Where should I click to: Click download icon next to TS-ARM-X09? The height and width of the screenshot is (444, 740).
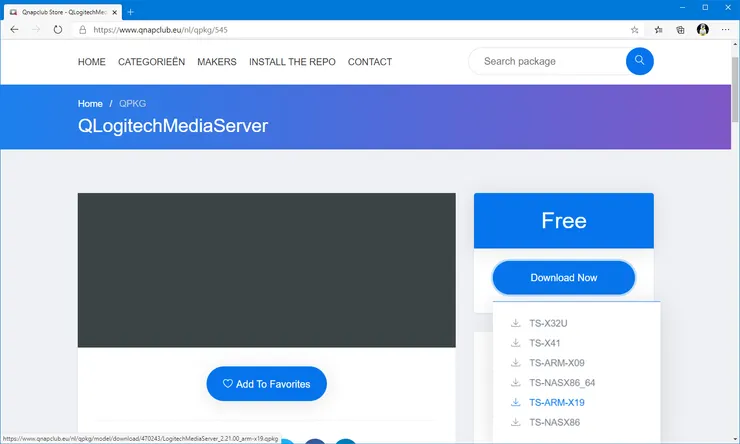click(x=515, y=362)
